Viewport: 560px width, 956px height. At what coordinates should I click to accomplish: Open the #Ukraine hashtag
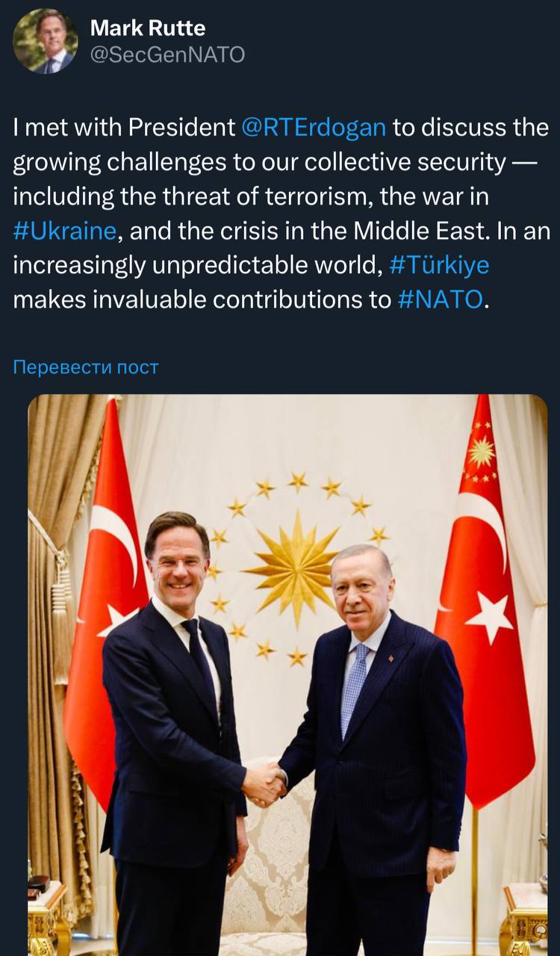[65, 231]
